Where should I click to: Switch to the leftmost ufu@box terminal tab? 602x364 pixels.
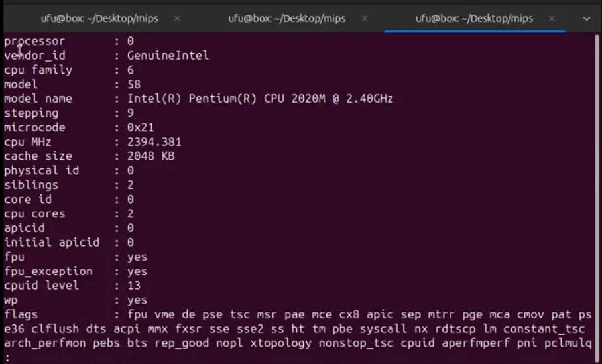coord(99,19)
